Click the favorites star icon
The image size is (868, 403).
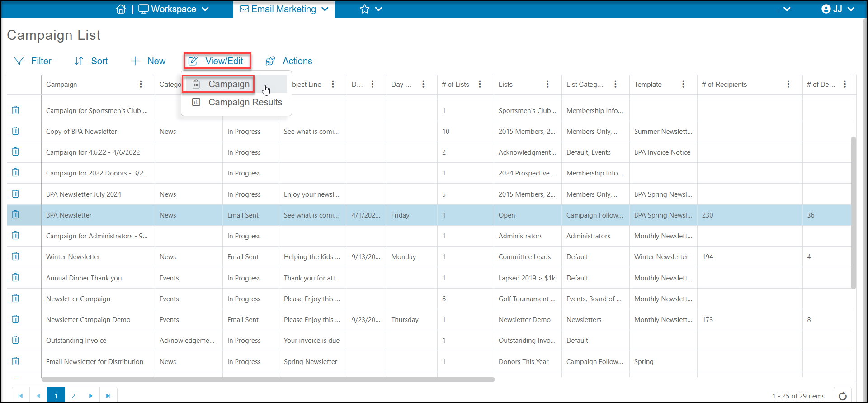(365, 9)
